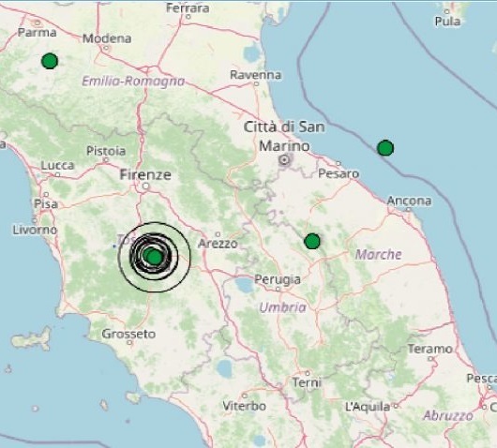Click the green earthquake marker south of Parma

tap(50, 61)
